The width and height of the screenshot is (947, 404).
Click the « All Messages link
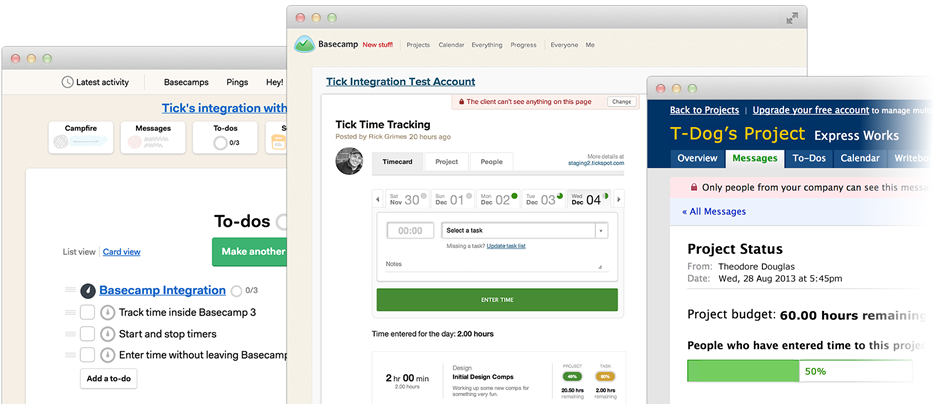point(714,211)
